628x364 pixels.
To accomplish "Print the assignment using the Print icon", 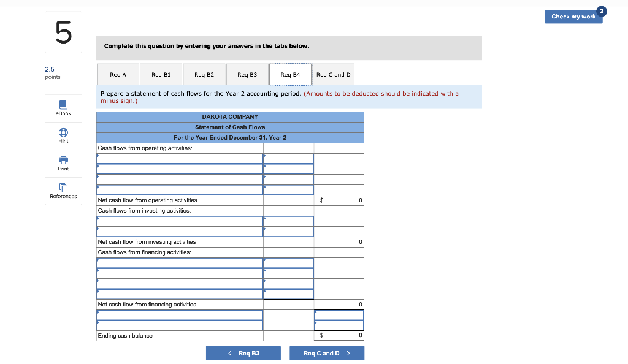I will click(63, 163).
